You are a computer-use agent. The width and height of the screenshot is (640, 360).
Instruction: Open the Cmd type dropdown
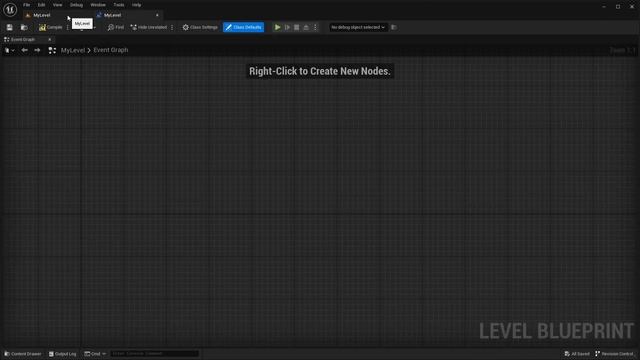[x=95, y=354]
